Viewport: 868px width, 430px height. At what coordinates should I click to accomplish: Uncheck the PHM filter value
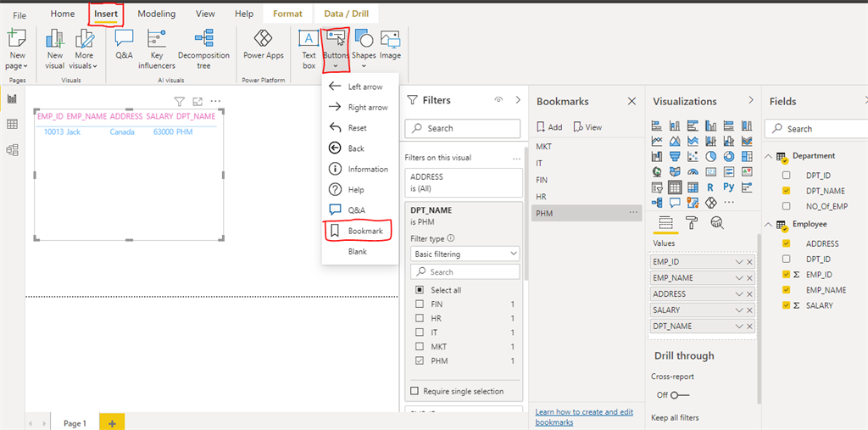419,361
